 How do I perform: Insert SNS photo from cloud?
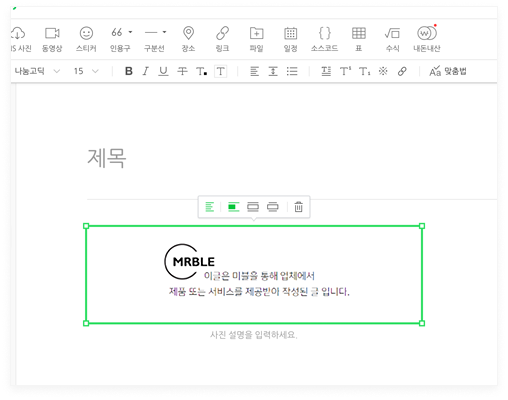20,39
